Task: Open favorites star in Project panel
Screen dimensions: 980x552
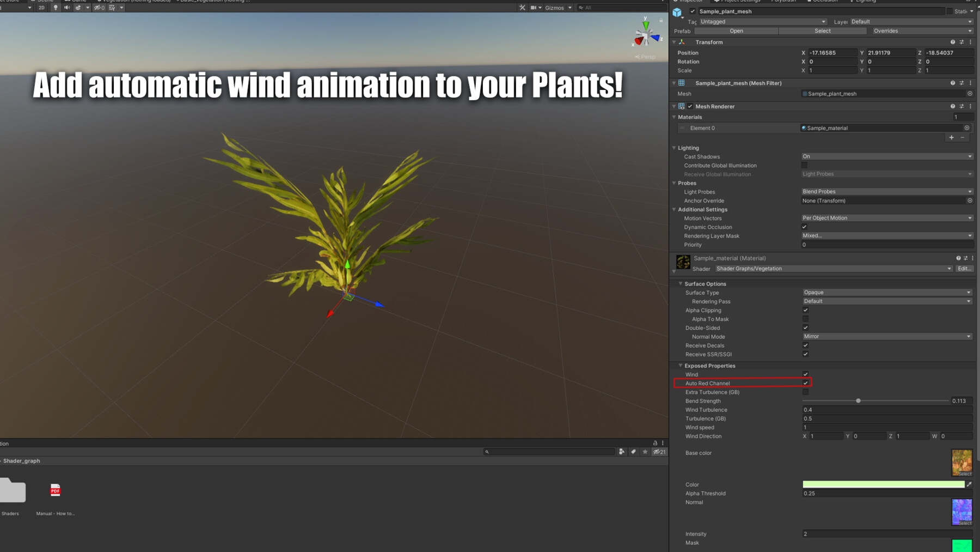Action: point(645,452)
